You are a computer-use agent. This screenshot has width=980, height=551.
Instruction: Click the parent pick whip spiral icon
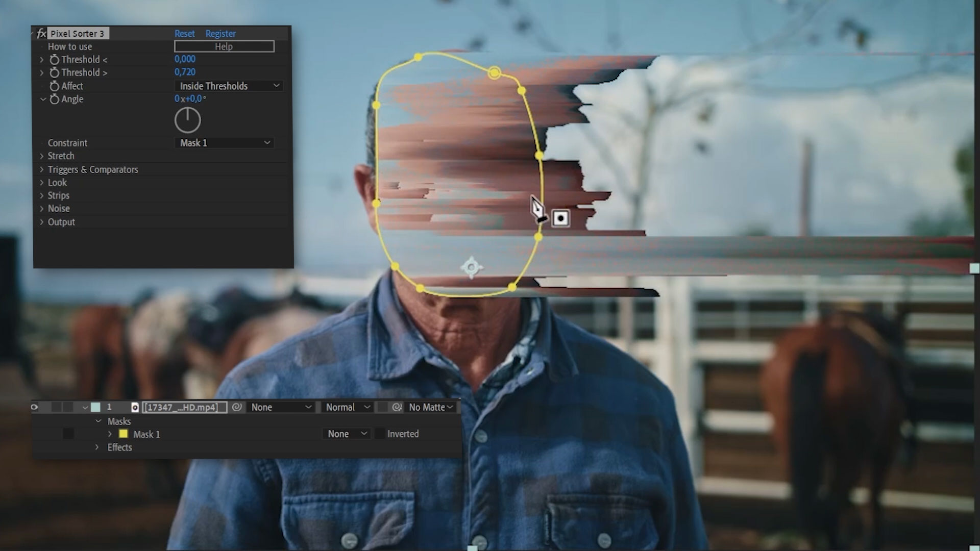point(237,407)
